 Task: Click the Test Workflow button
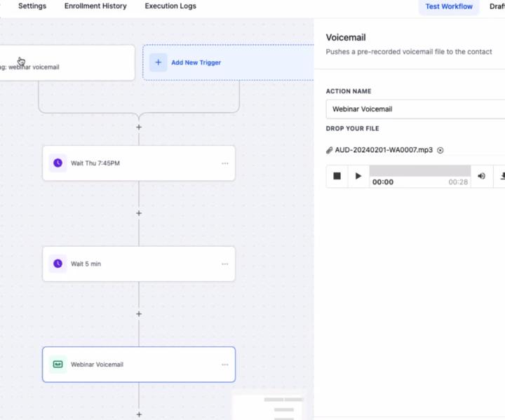point(449,7)
